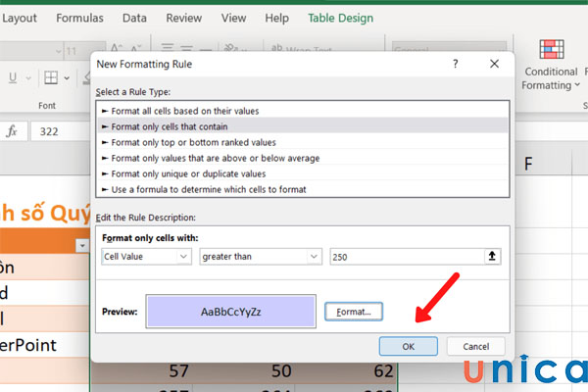Click the fx Insert Function icon
The image size is (588, 392).
pos(12,131)
